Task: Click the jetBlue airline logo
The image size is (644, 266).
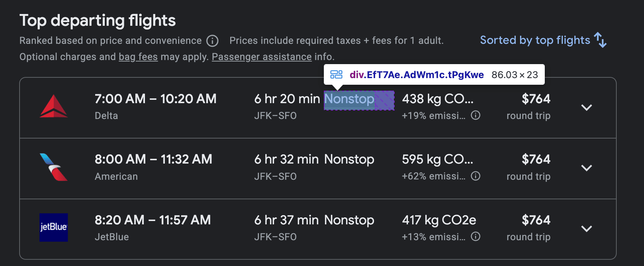Action: [53, 227]
